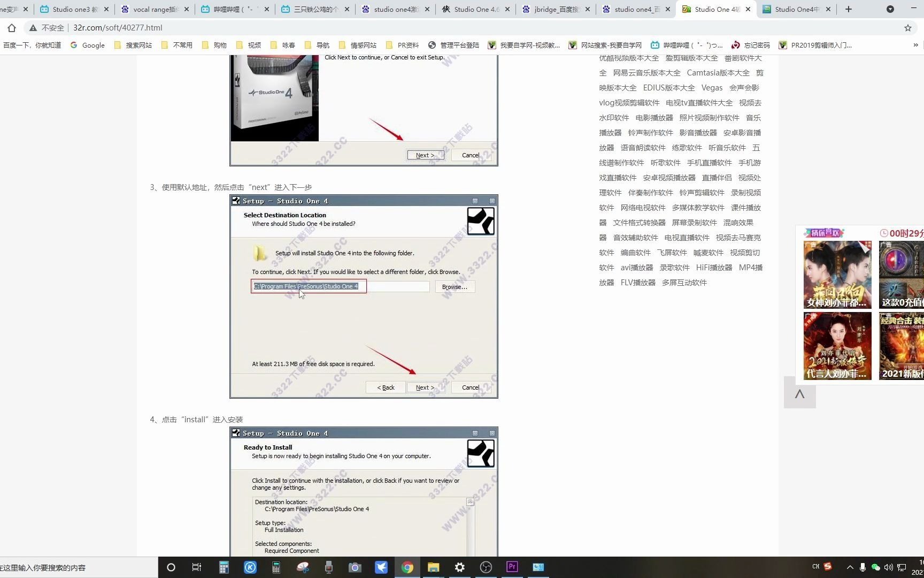Click the Sogou input method tray icon
Viewport: 924px width, 578px height.
pyautogui.click(x=828, y=566)
